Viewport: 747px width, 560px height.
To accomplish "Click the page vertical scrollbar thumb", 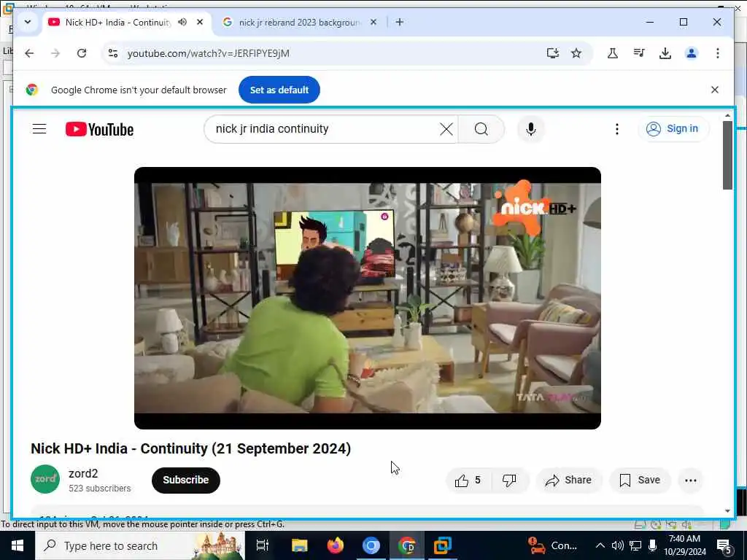I will (727, 155).
